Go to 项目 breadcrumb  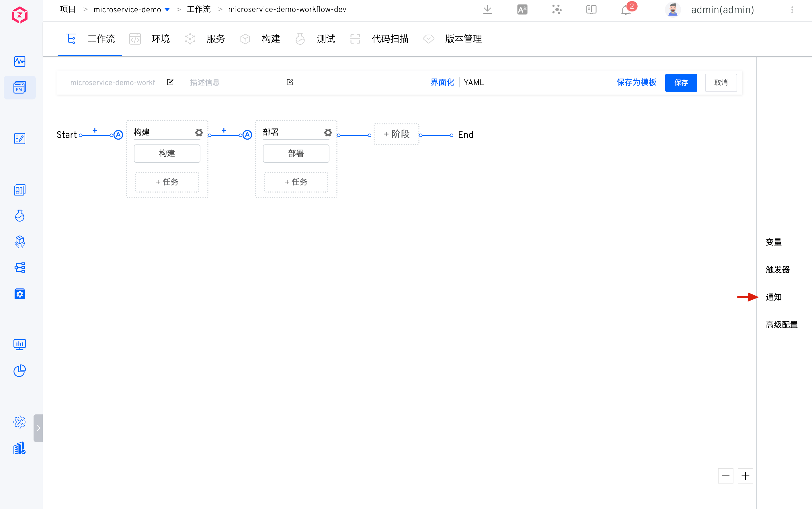click(x=68, y=9)
